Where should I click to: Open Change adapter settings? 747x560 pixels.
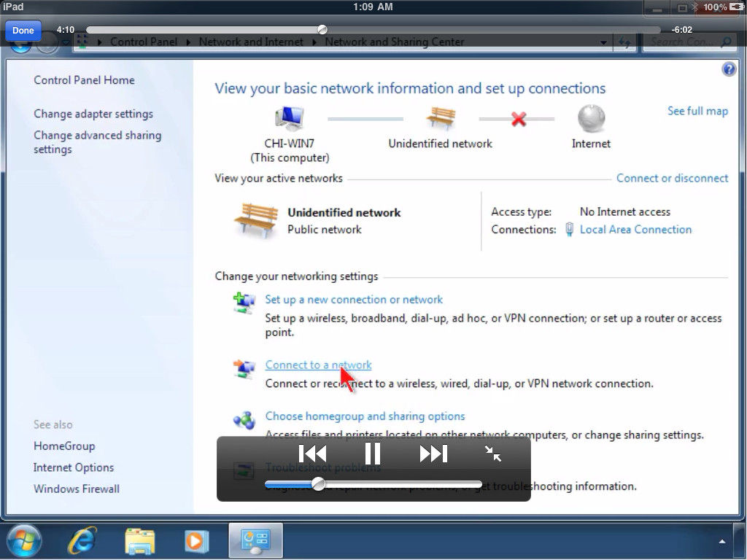[x=93, y=114]
